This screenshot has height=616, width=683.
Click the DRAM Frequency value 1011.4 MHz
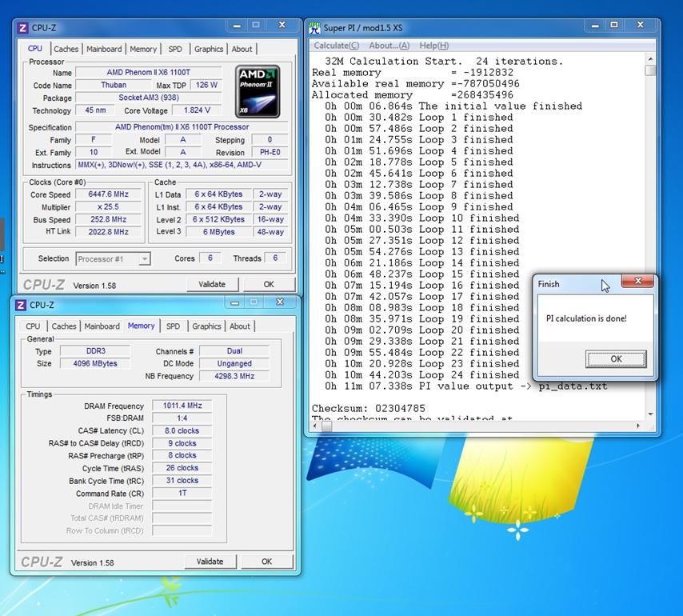182,406
